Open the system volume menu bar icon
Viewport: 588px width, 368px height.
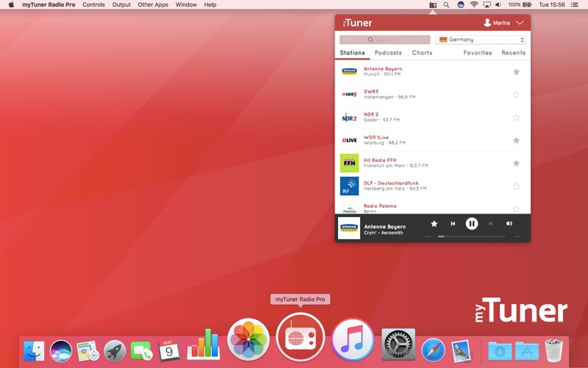coord(498,5)
